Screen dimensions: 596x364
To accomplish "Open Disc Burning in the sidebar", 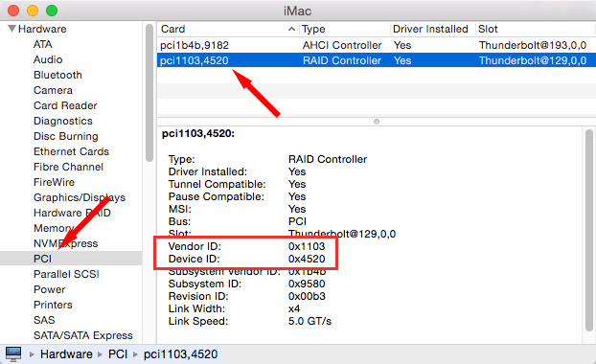I will click(66, 136).
